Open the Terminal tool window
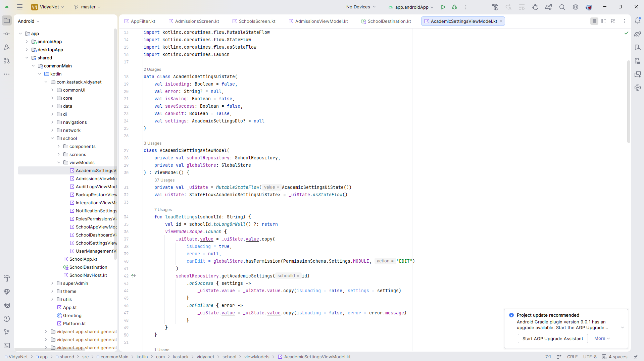Screen dimensions: 644x361 (x=7, y=346)
